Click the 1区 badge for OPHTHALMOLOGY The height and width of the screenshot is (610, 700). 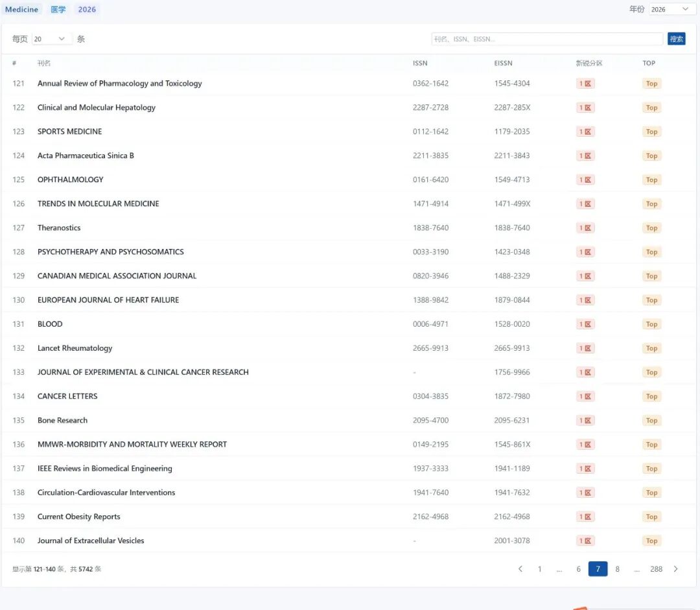click(585, 180)
